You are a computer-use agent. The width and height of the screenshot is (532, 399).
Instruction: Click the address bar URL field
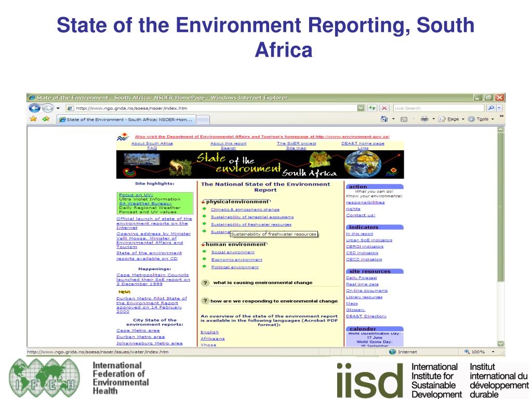211,108
